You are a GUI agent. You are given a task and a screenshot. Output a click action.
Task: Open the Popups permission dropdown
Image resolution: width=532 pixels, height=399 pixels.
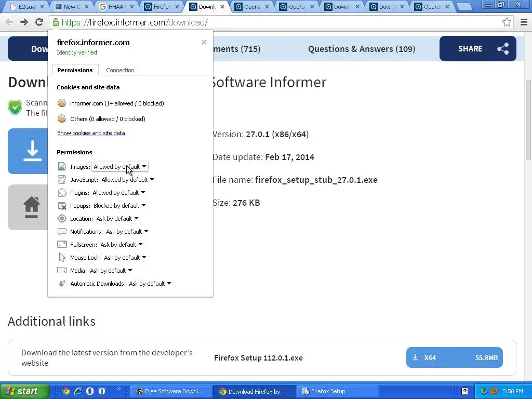(119, 206)
